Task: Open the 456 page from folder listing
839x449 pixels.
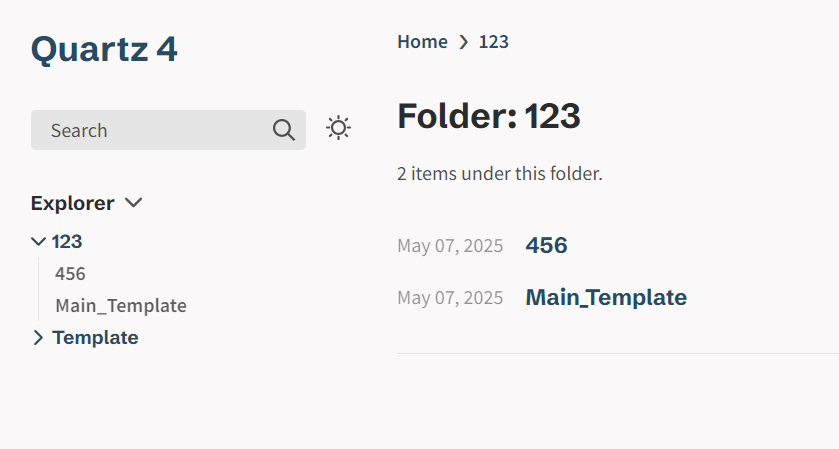Action: (546, 245)
